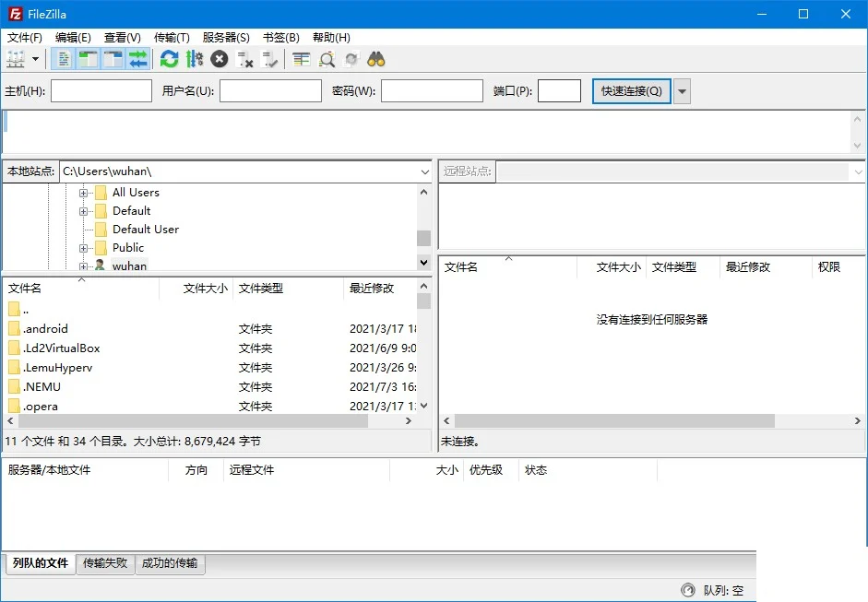Click the cancel current operation icon

(219, 59)
